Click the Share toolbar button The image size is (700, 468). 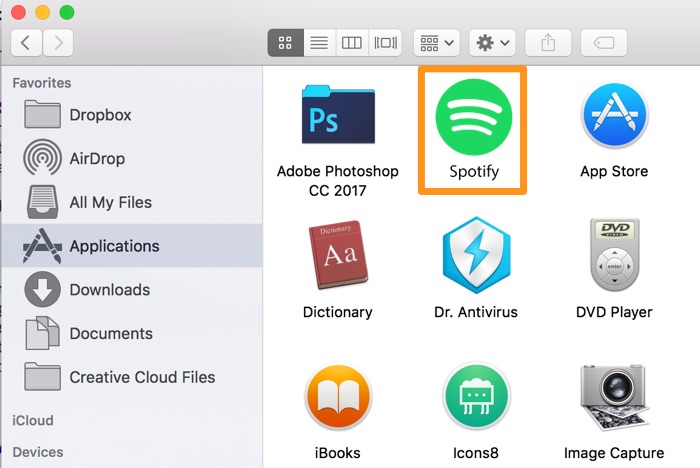[548, 43]
